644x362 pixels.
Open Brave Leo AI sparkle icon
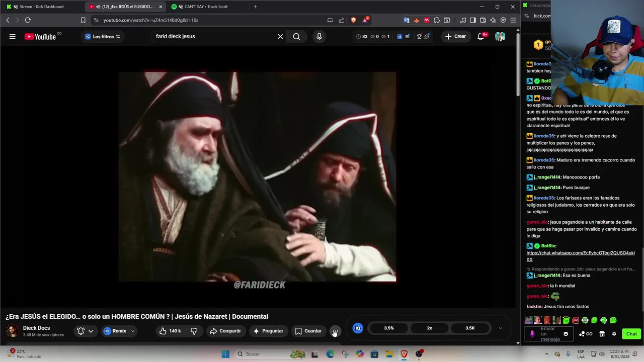pos(493,20)
